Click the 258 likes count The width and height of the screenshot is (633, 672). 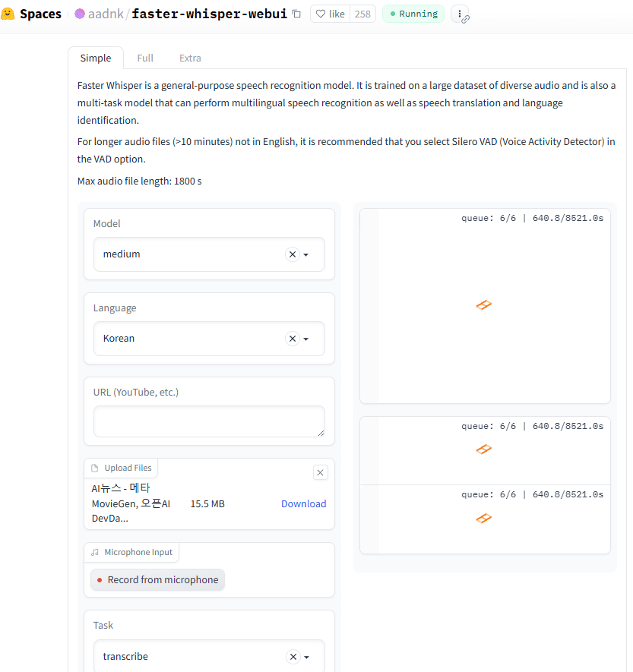point(362,14)
